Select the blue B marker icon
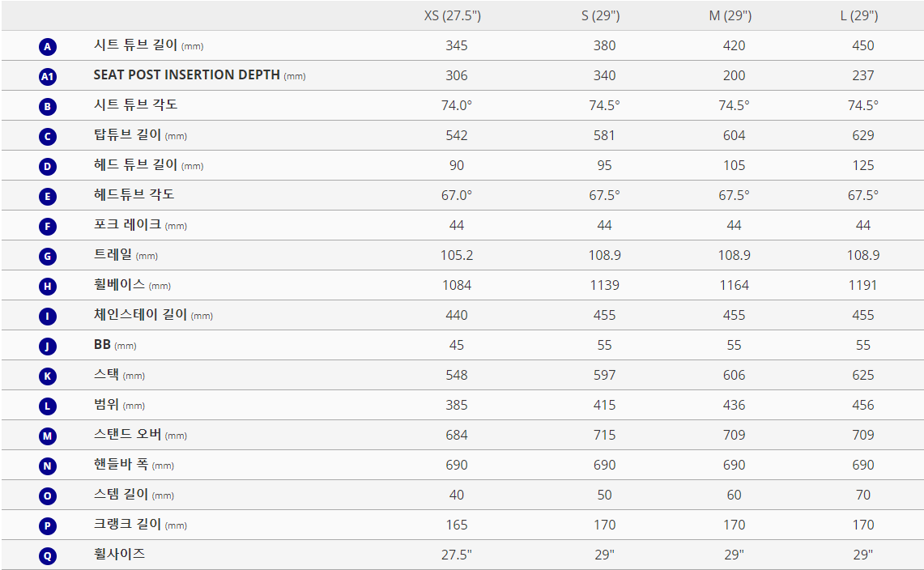 click(x=48, y=107)
